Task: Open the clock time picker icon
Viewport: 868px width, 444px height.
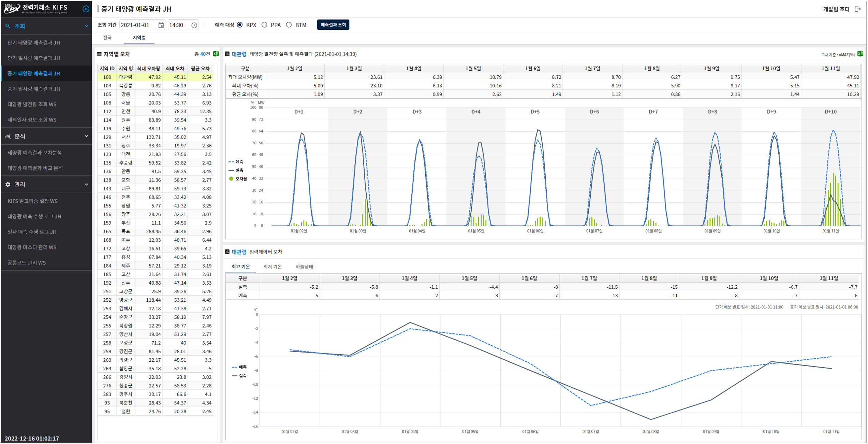Action: click(194, 25)
